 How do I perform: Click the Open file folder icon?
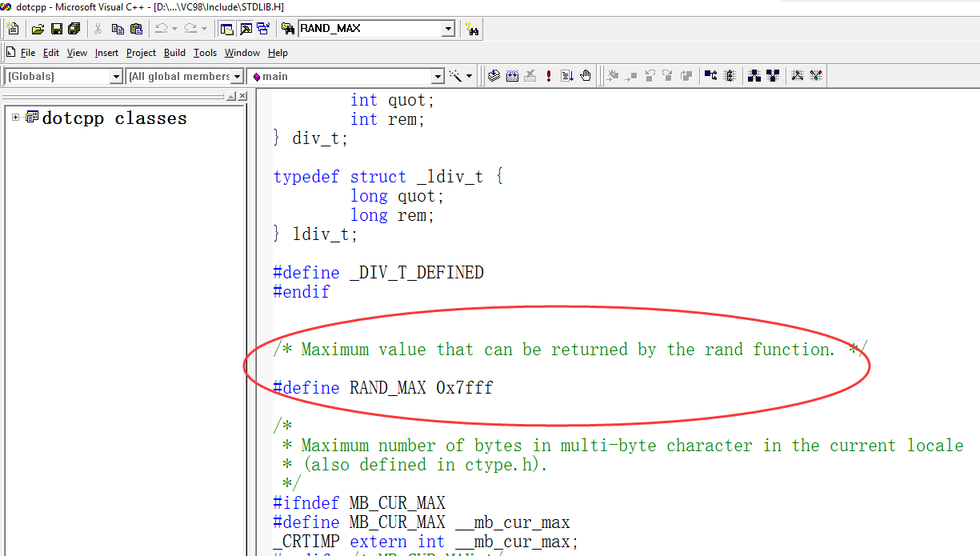[x=38, y=29]
